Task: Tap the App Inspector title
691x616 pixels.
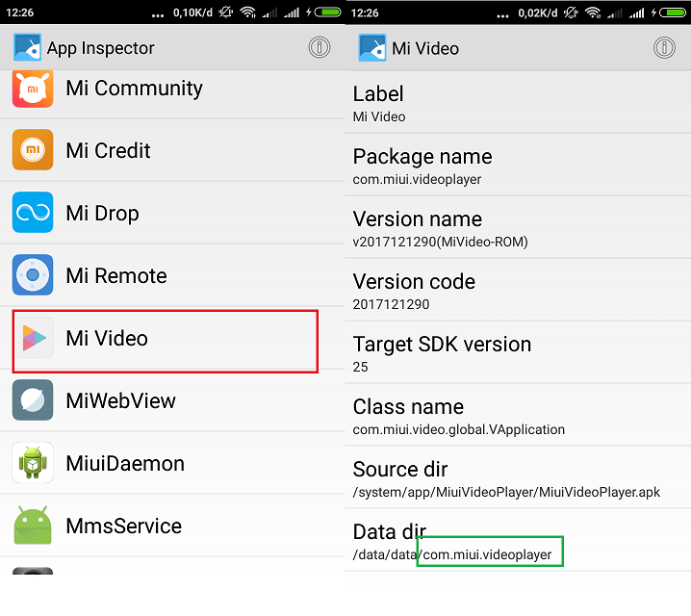Action: [100, 48]
